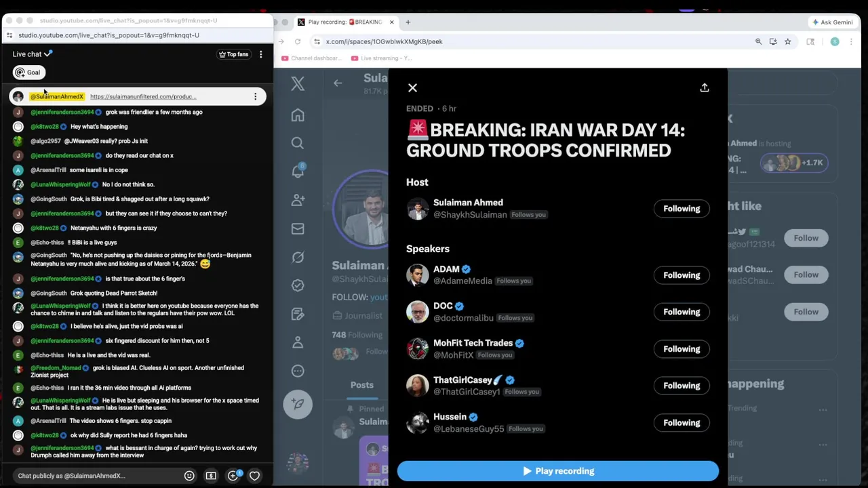The height and width of the screenshot is (488, 868).
Task: Open the Chrome profile avatar icon
Action: click(x=835, y=41)
